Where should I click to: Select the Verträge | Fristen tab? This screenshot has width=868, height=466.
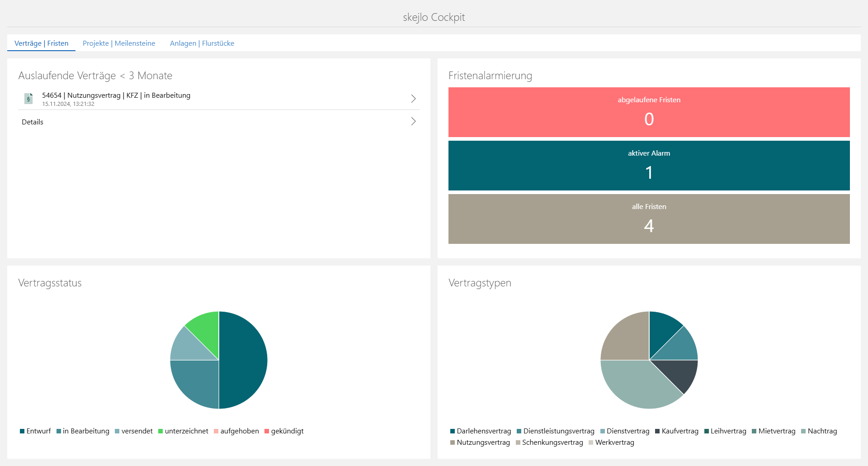coord(41,43)
